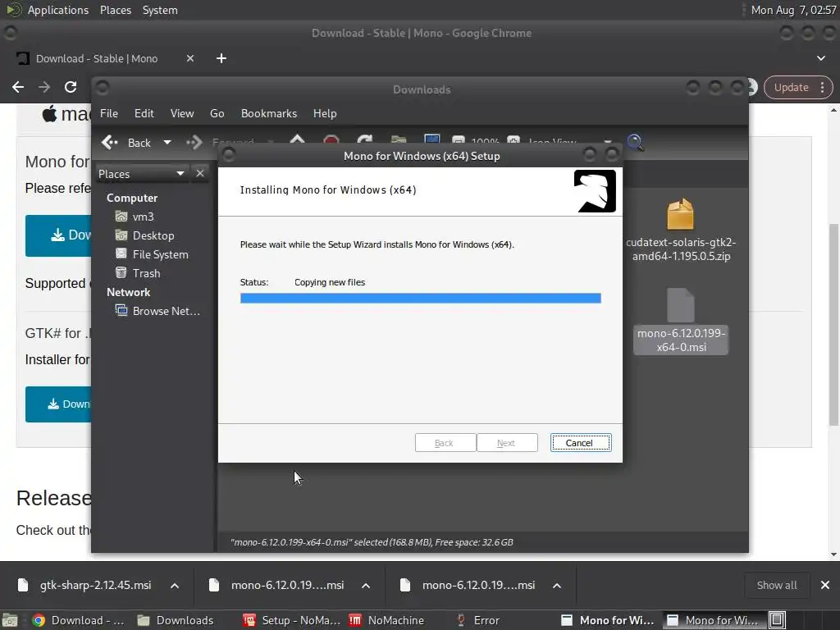
Task: Select Browse Network in sidebar
Action: point(158,311)
